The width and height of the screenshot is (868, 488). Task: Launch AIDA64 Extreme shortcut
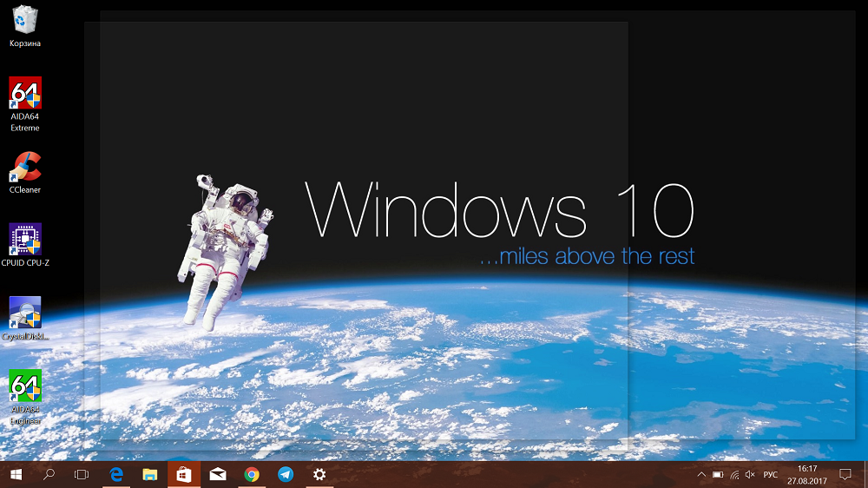click(25, 104)
